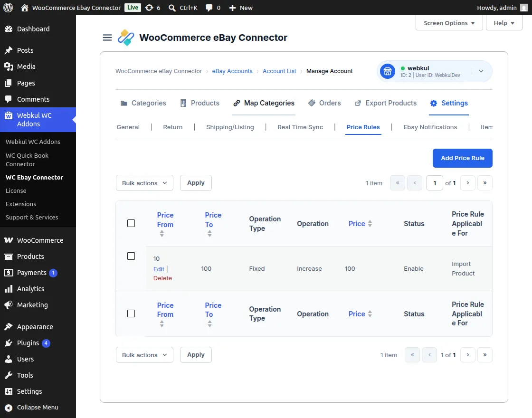The height and width of the screenshot is (418, 532).
Task: Click the Comments bubble icon in the sidebar
Action: click(x=9, y=99)
